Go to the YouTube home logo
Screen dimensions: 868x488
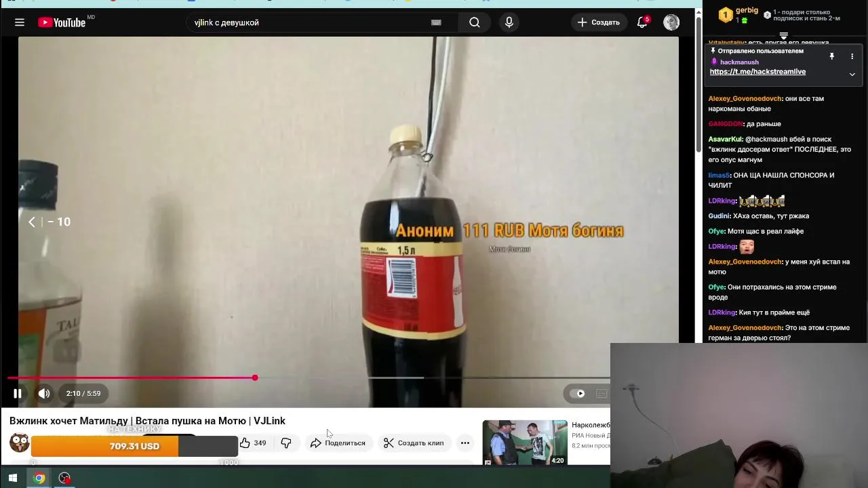tap(62, 22)
